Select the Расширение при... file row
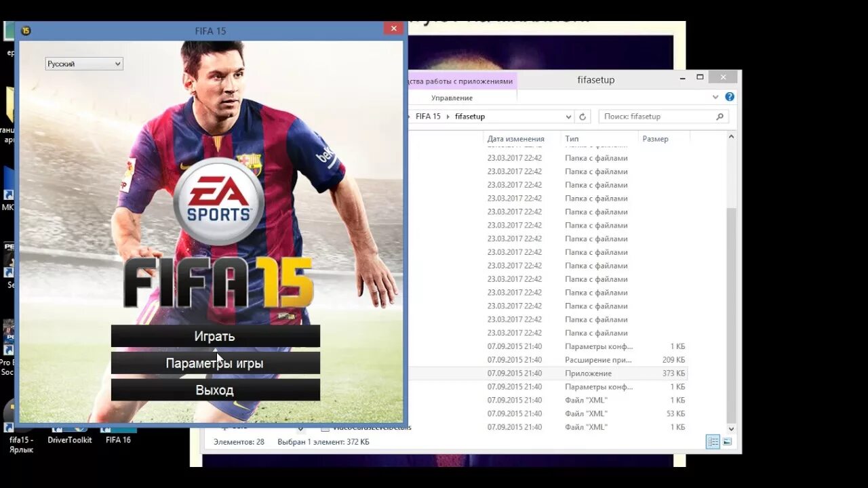This screenshot has height=488, width=868. tap(549, 360)
